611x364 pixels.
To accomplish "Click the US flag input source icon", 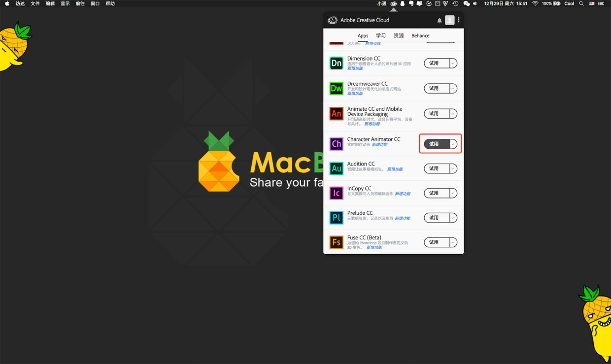I will [592, 3].
